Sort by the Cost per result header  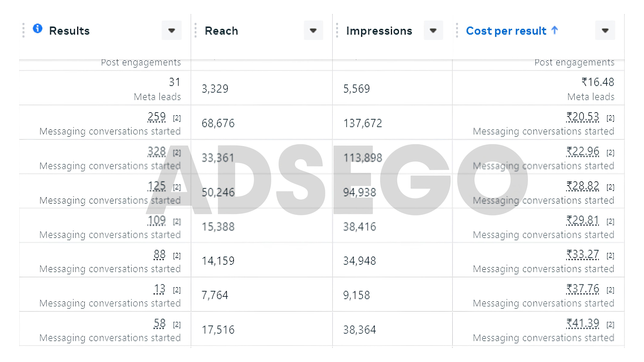click(x=506, y=31)
